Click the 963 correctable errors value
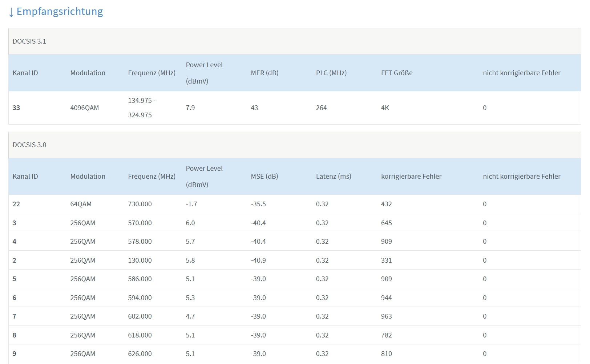Image resolution: width=590 pixels, height=364 pixels. click(386, 316)
